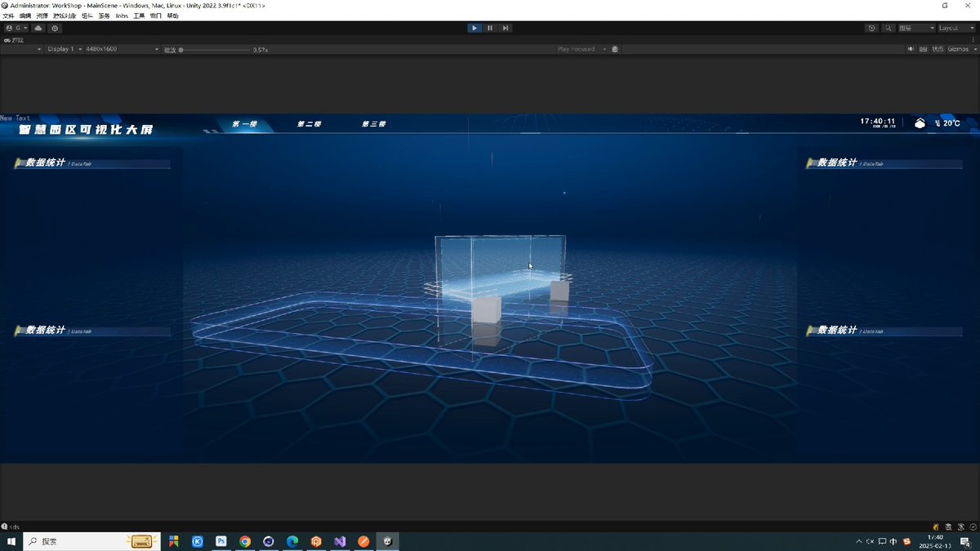Viewport: 980px width, 551px height.
Task: Pause the game with the Pause button
Action: 490,28
